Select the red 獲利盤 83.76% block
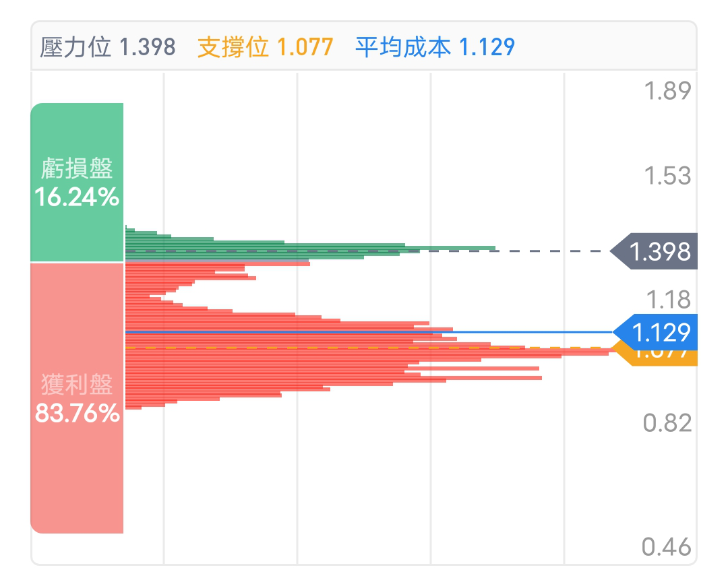The width and height of the screenshot is (728, 580). (77, 398)
